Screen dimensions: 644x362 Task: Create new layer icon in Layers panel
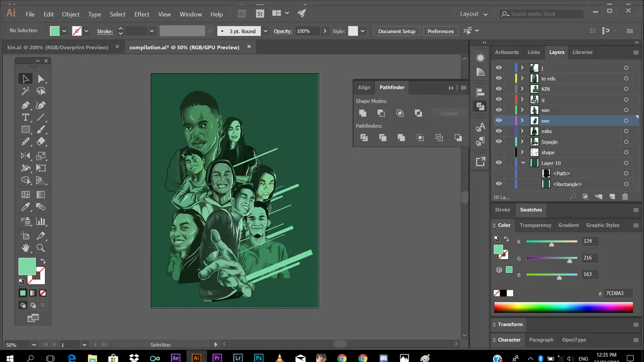612,197
